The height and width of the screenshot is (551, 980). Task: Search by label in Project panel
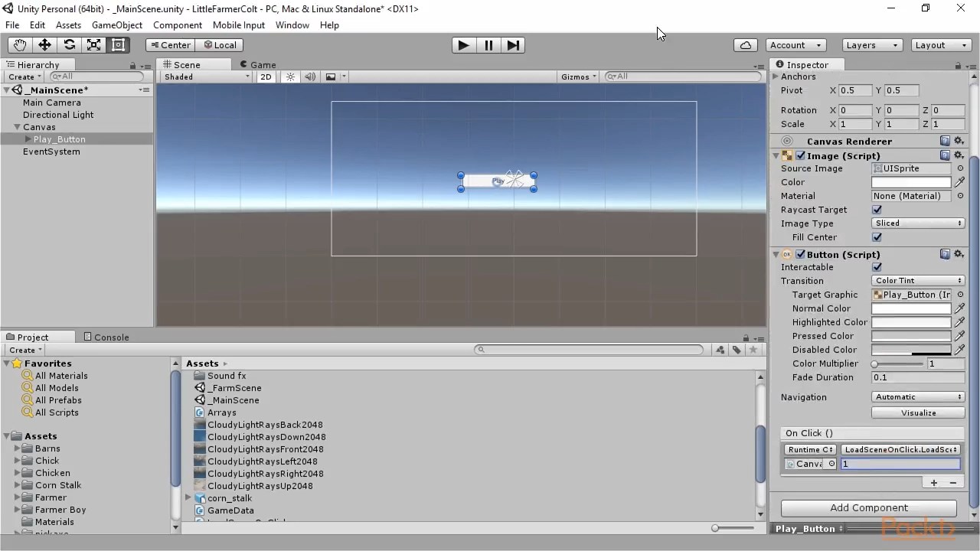click(737, 350)
